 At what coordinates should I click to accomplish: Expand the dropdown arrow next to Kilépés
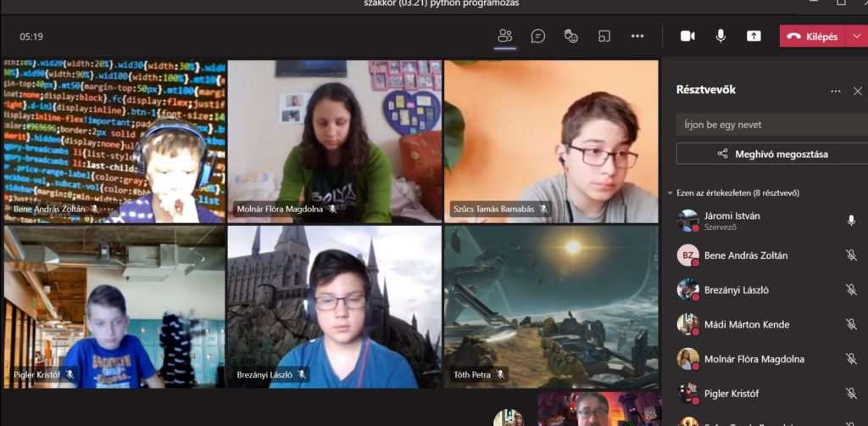(857, 36)
